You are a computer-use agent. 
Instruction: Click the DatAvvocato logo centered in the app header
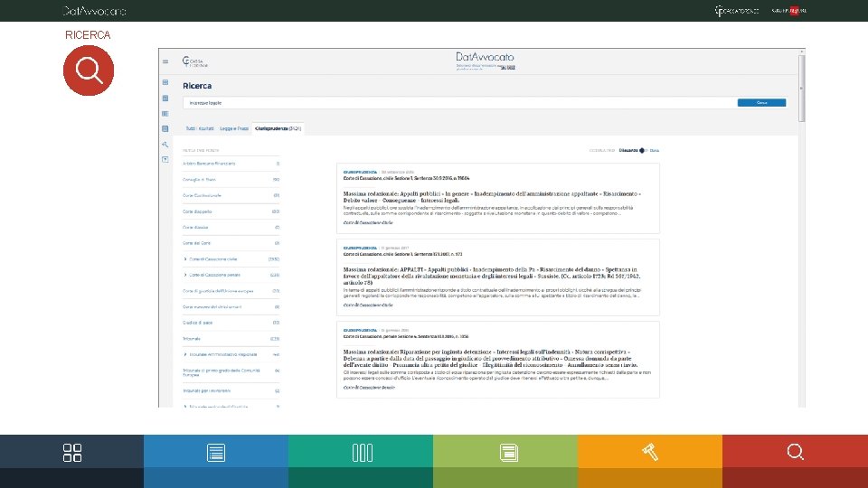coord(486,61)
